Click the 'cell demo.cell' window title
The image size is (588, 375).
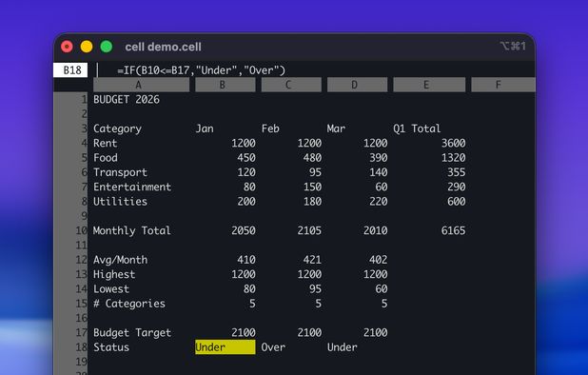coord(163,47)
